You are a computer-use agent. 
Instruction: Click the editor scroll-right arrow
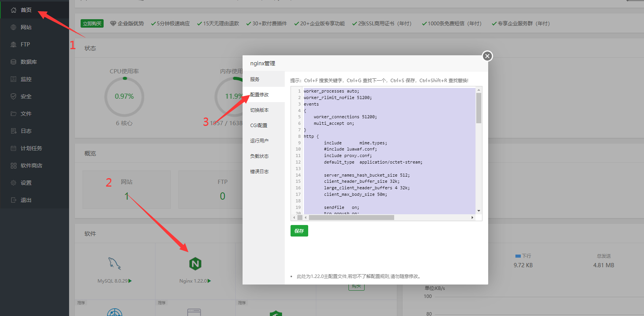click(472, 217)
